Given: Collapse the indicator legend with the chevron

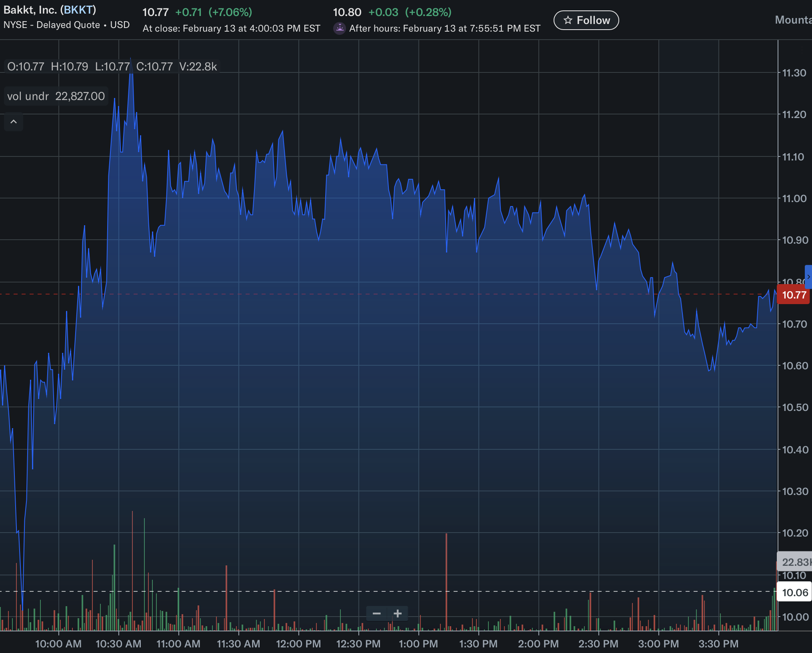Looking at the screenshot, I should [14, 122].
